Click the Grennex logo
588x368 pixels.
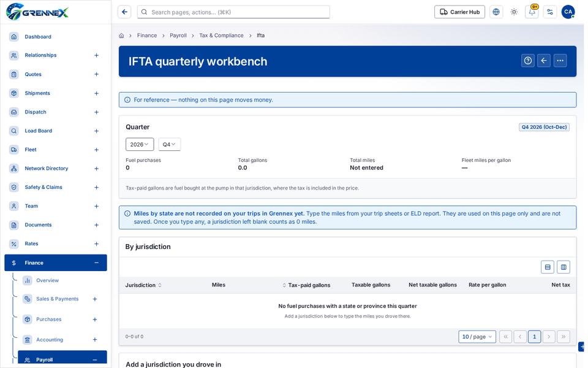37,12
